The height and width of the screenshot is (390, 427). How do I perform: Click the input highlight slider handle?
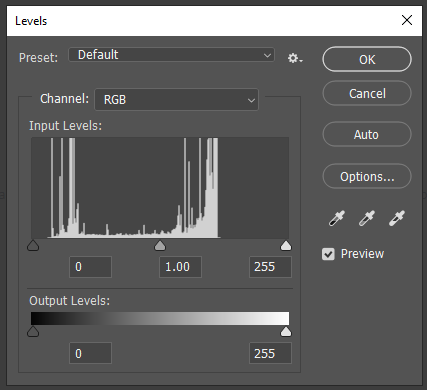[286, 246]
